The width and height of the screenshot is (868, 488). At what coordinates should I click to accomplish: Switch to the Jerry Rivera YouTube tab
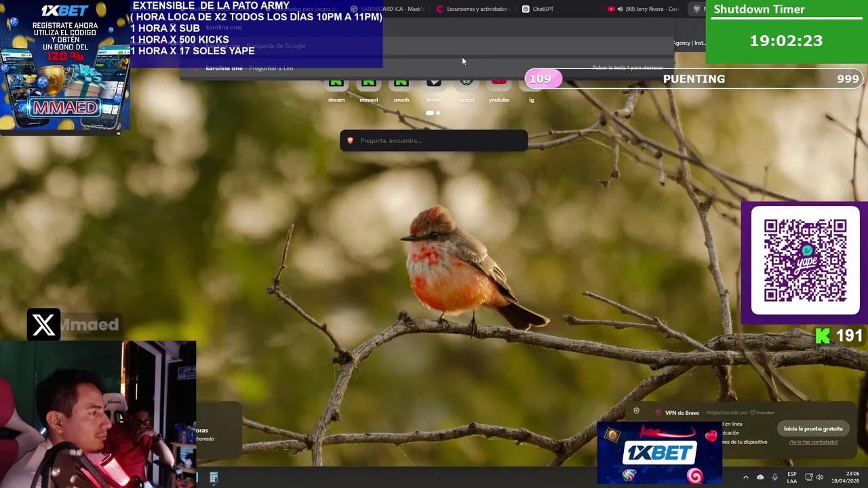point(644,9)
